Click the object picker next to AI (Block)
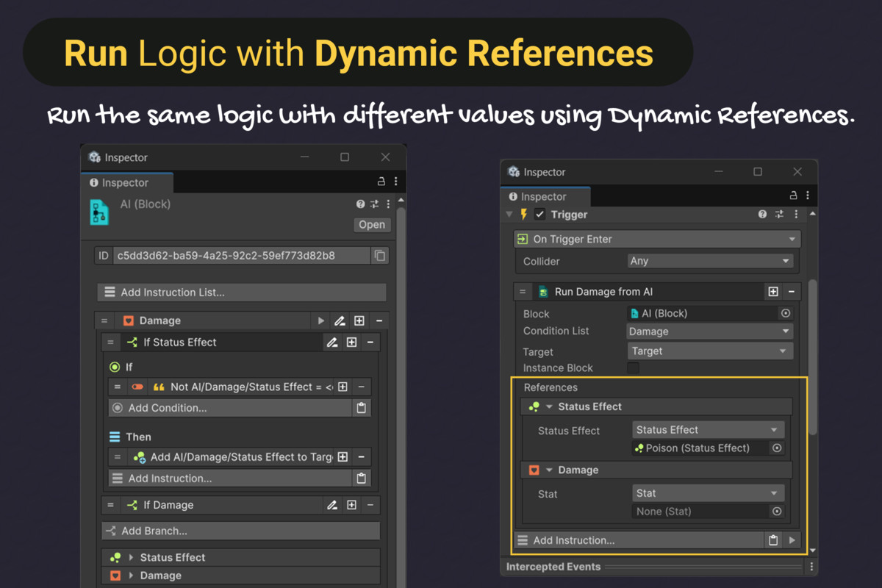Viewport: 882px width, 588px height. [785, 313]
